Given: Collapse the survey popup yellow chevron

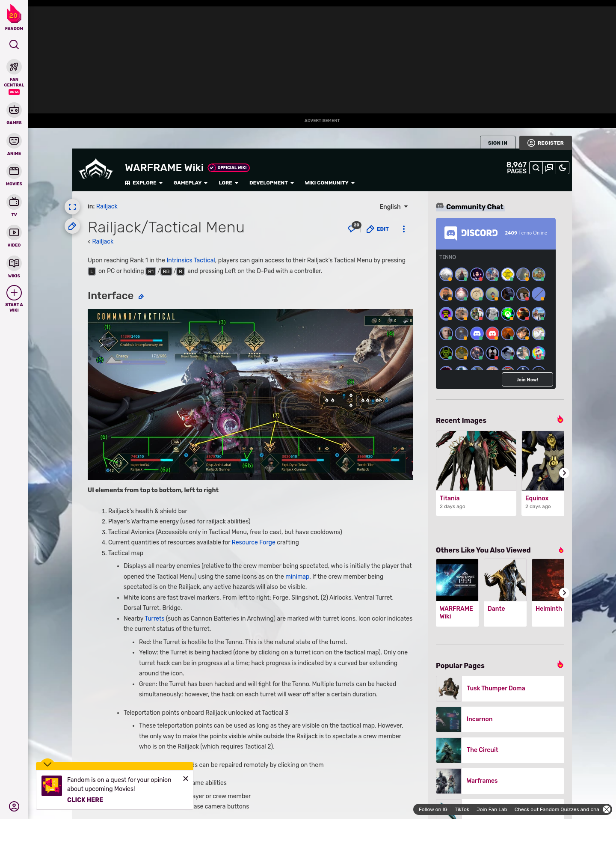Looking at the screenshot, I should point(47,764).
